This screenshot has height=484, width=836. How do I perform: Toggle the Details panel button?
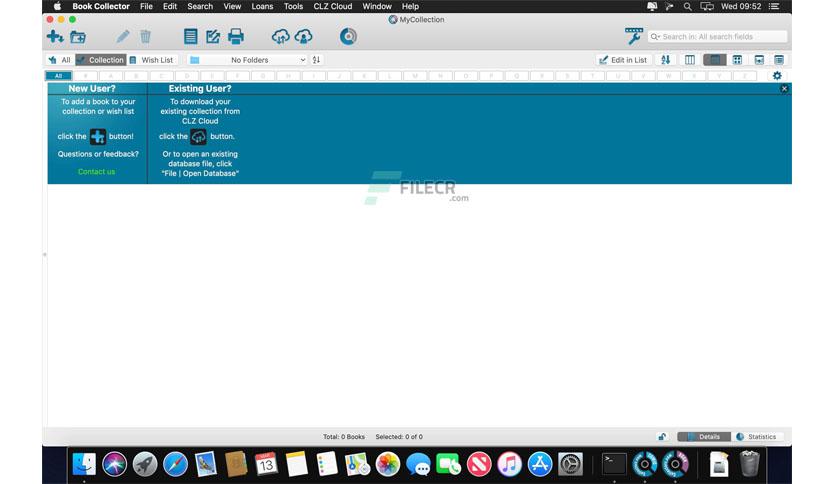[704, 437]
